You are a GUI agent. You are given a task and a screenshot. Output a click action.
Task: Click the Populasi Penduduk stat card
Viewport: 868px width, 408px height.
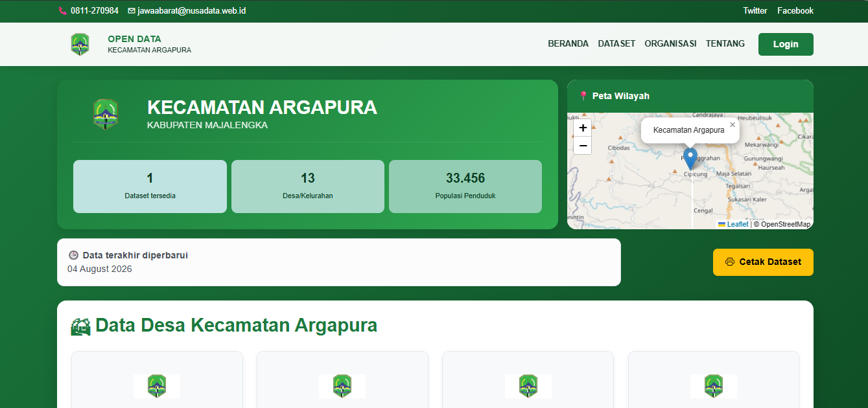tap(465, 187)
